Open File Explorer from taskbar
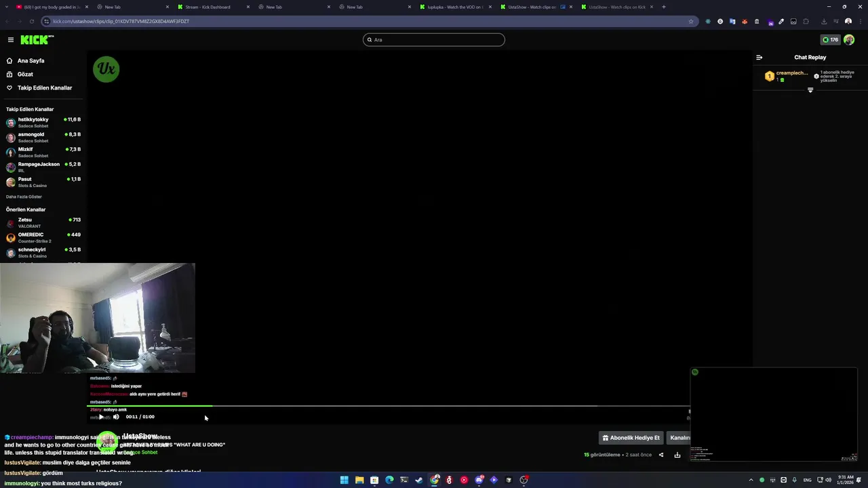Screen dimensions: 868x488 359,480
